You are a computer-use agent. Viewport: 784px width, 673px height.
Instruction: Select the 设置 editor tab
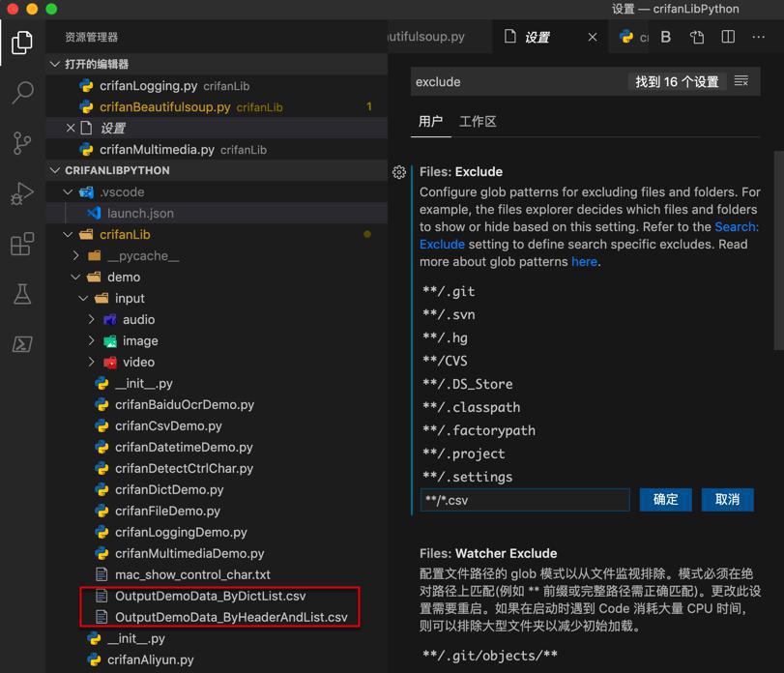click(550, 37)
